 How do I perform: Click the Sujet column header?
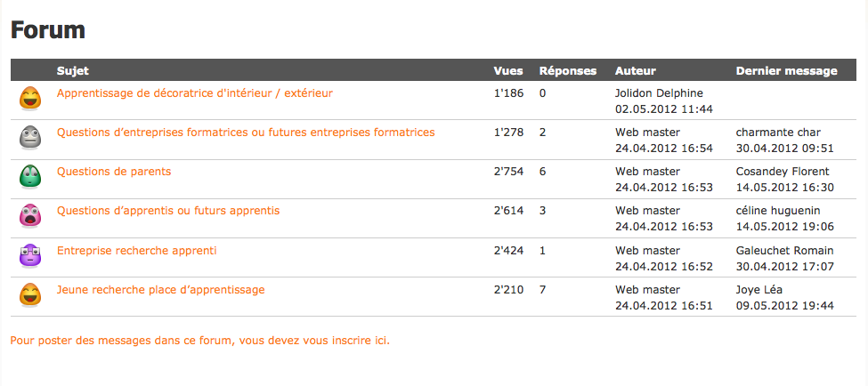pyautogui.click(x=72, y=71)
